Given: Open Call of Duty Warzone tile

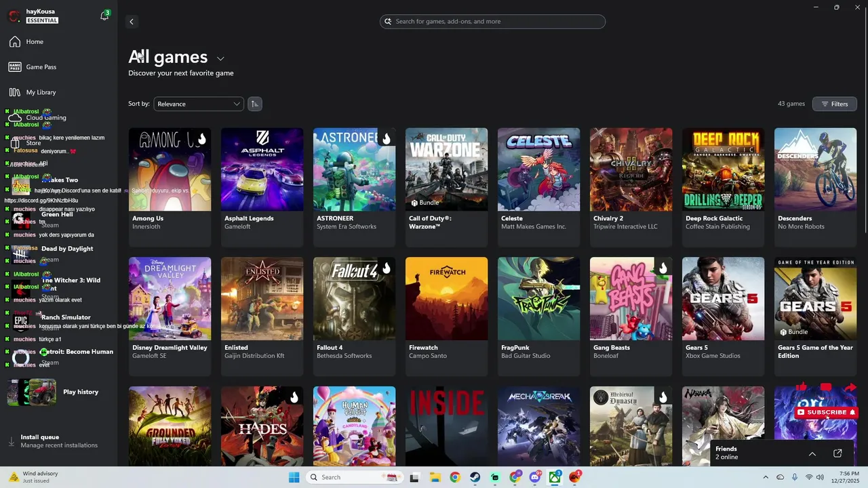Looking at the screenshot, I should [446, 186].
